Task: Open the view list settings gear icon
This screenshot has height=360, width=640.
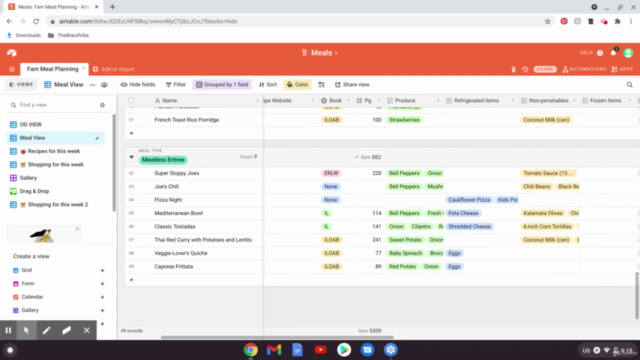Action: [102, 105]
